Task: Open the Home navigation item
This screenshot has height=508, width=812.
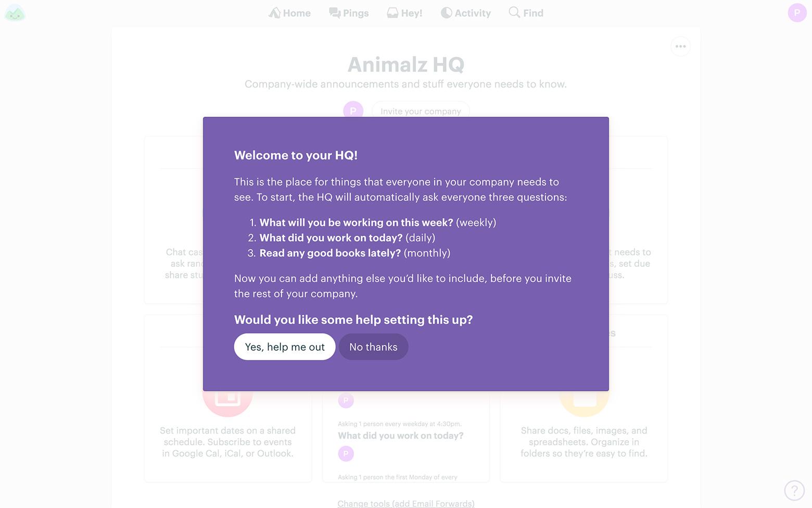Action: point(289,13)
